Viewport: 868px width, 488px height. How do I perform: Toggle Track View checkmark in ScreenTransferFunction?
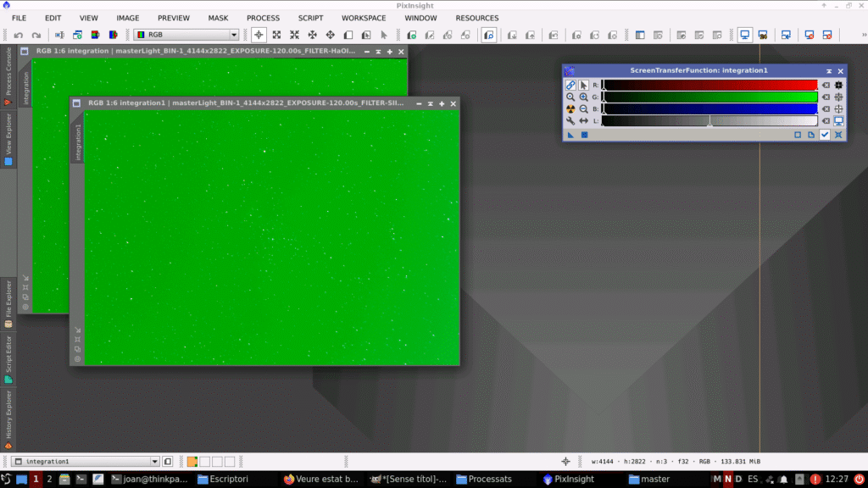click(825, 135)
